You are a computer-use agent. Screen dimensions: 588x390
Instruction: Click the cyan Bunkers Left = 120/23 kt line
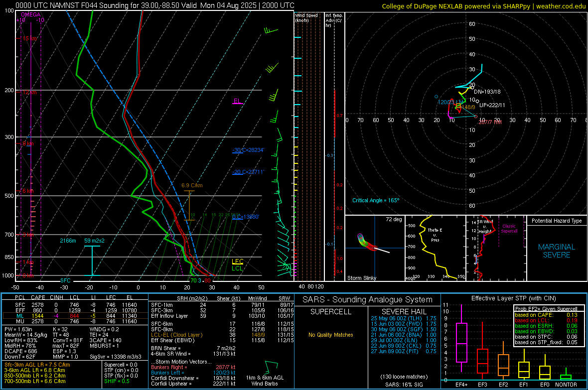click(193, 373)
